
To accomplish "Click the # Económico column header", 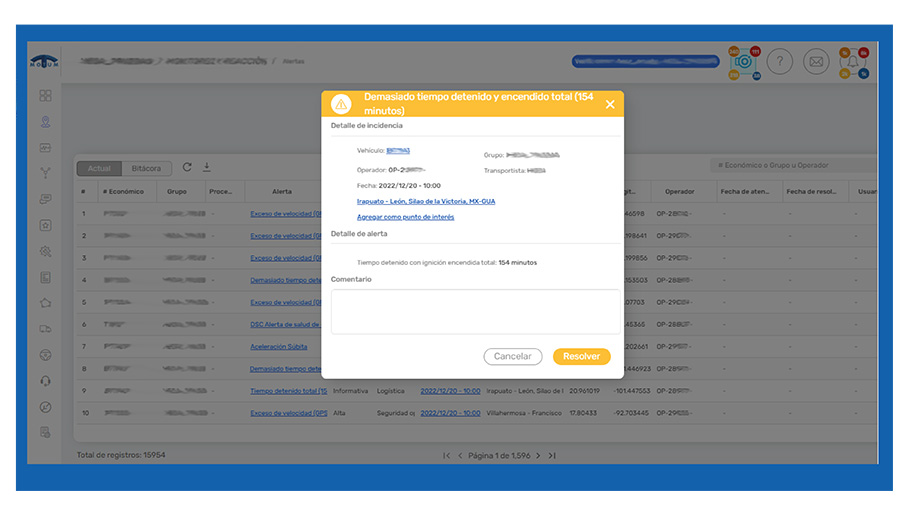I will tap(123, 191).
